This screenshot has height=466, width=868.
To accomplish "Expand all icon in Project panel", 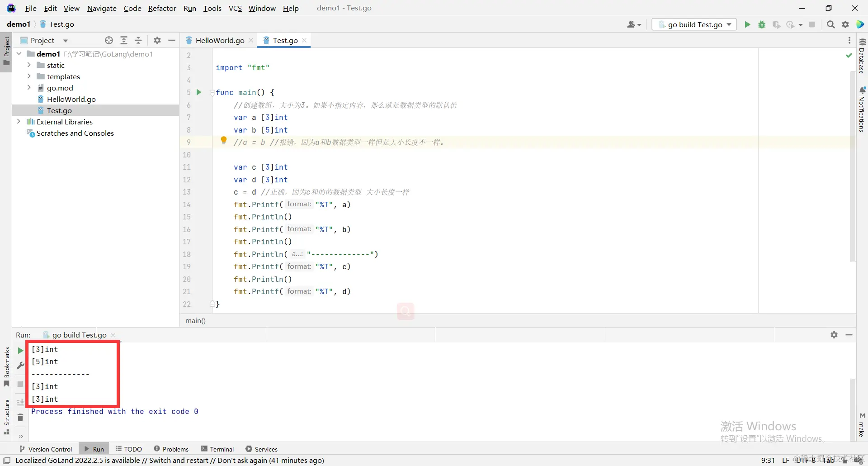I will pos(124,40).
